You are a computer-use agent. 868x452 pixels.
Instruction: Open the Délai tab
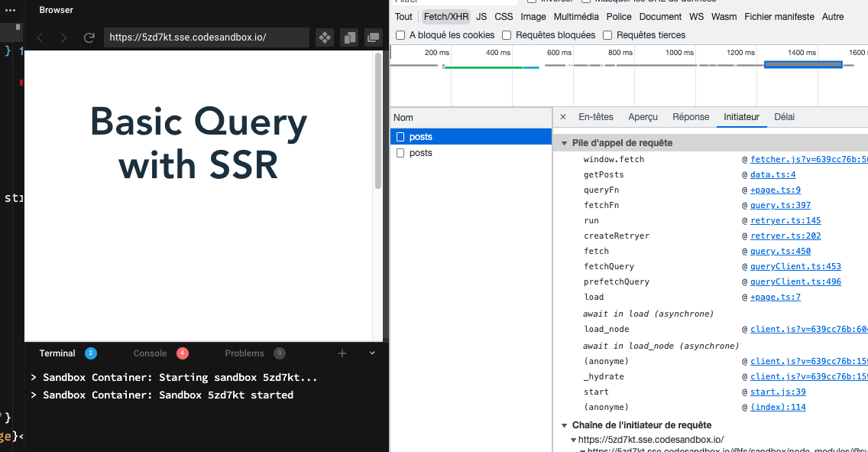pyautogui.click(x=785, y=117)
